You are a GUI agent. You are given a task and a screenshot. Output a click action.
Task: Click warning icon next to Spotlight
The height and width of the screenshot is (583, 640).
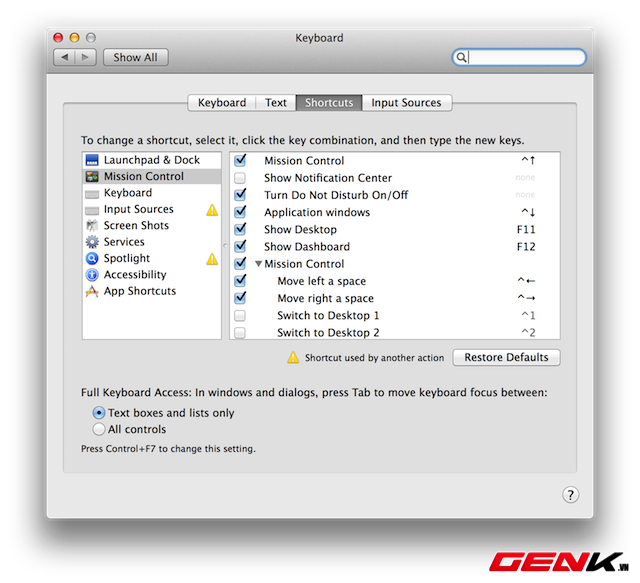pos(212,259)
